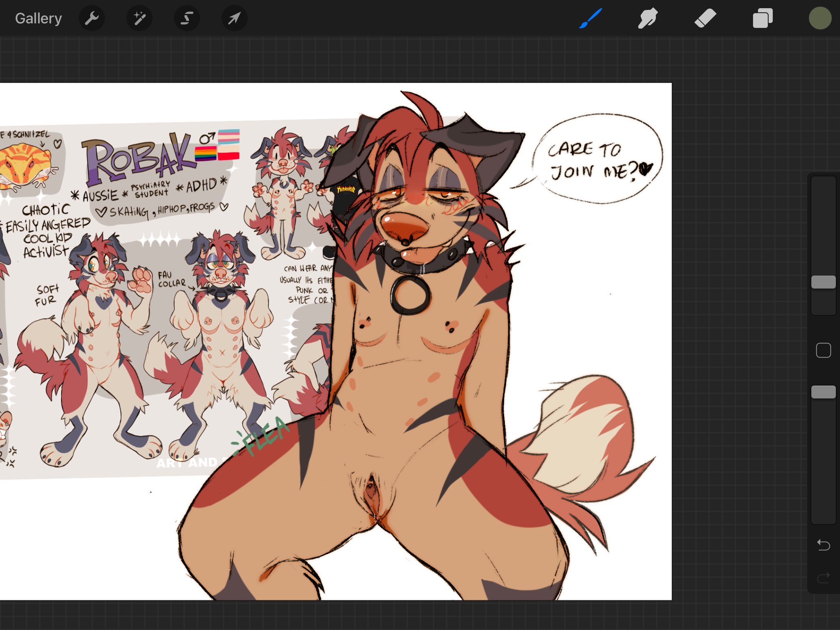Tap the square Modify button in sidebar
Viewport: 840px width, 630px height.
point(823,350)
